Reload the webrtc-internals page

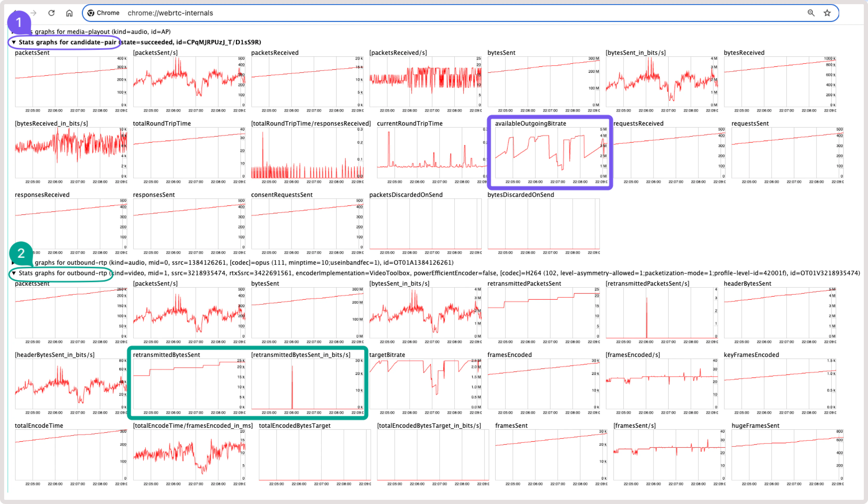tap(51, 13)
